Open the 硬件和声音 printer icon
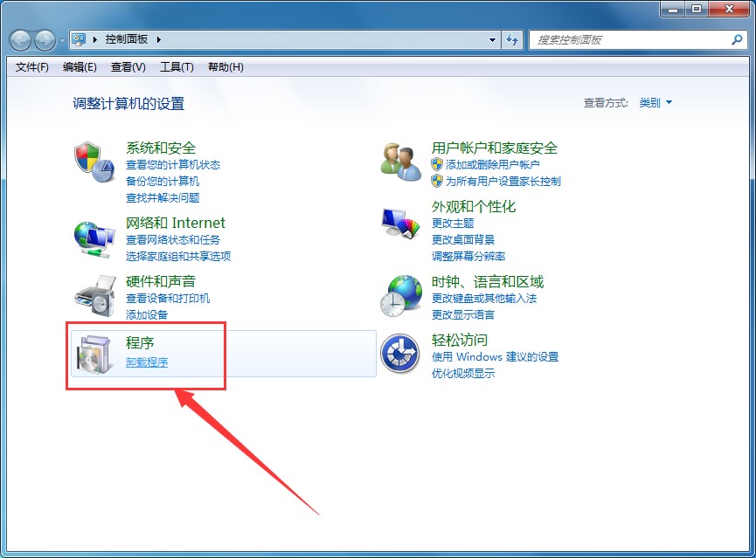This screenshot has height=558, width=756. coord(95,296)
